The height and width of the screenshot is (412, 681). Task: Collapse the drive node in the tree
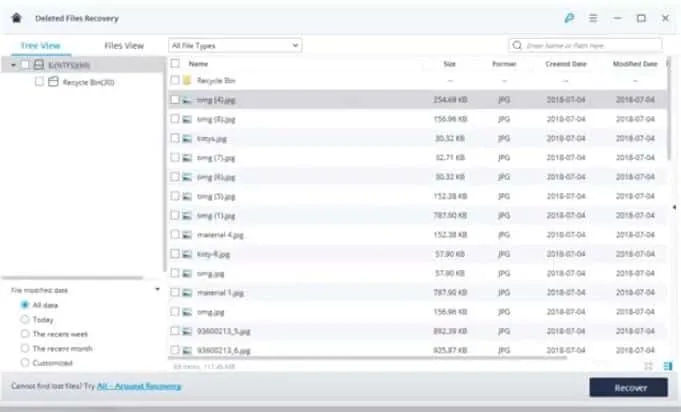pyautogui.click(x=13, y=65)
